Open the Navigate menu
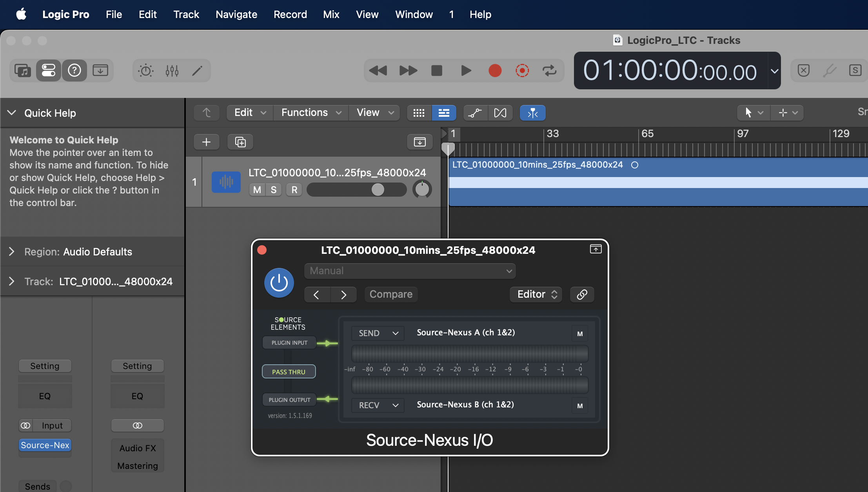 tap(236, 14)
